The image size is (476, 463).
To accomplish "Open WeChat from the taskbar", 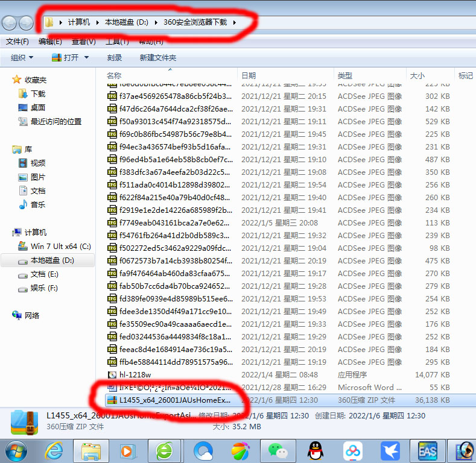I will 278,451.
